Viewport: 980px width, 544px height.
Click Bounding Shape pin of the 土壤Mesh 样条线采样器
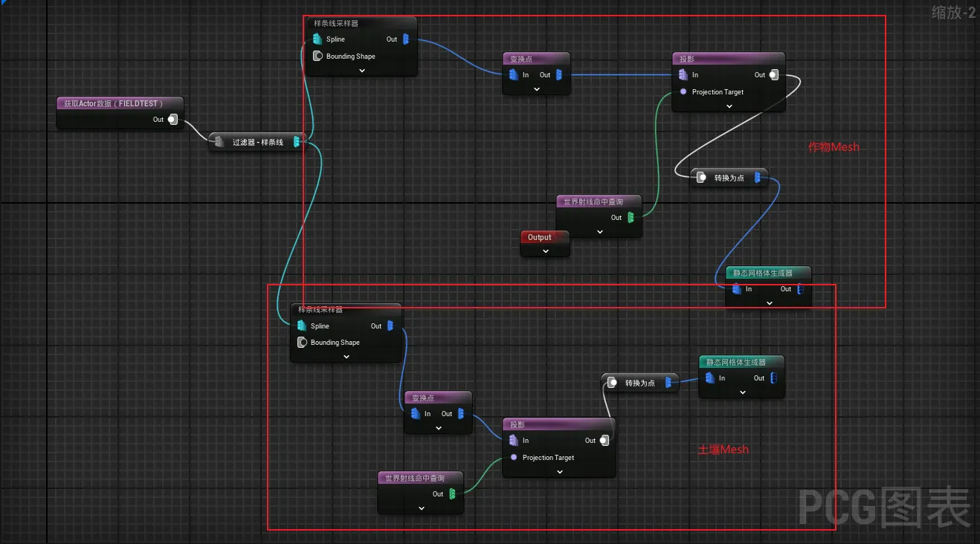tap(302, 343)
